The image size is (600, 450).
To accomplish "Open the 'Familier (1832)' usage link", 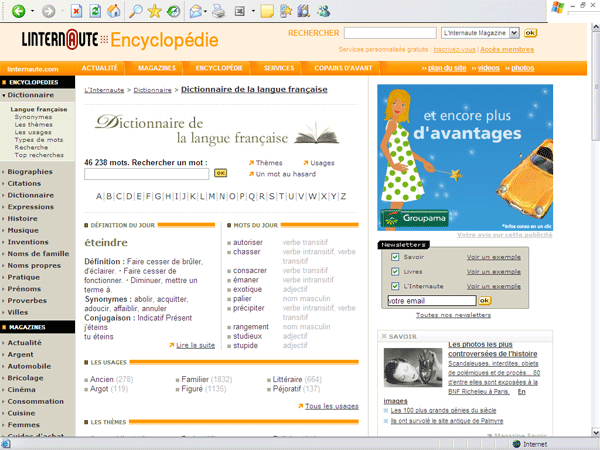I will 207,380.
